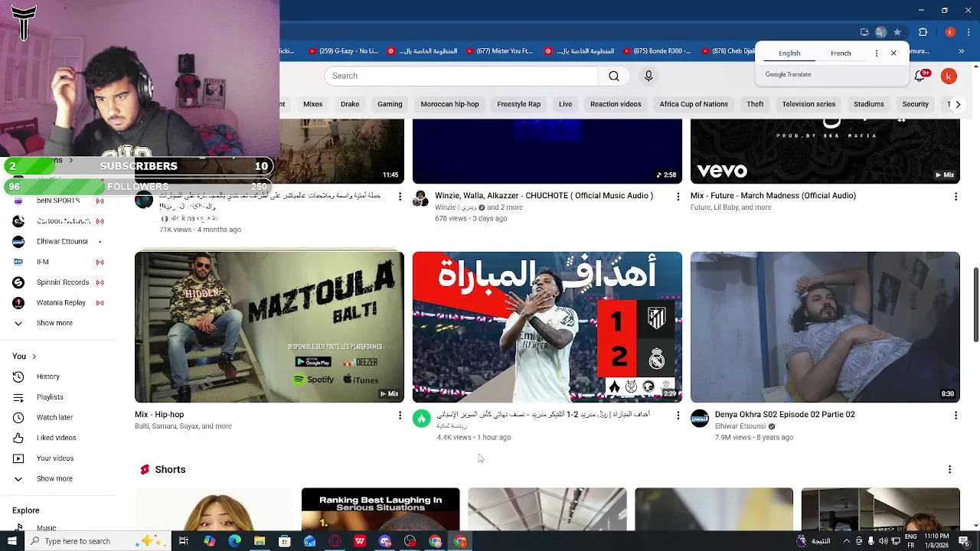Open Chrome three-dot menu
This screenshot has width=980, height=551.
(x=968, y=32)
